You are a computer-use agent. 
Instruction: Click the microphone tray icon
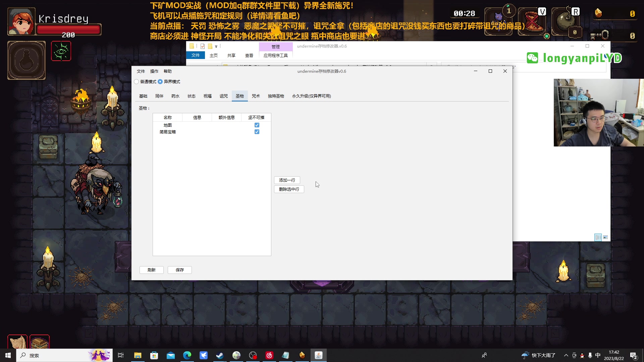[x=590, y=355]
